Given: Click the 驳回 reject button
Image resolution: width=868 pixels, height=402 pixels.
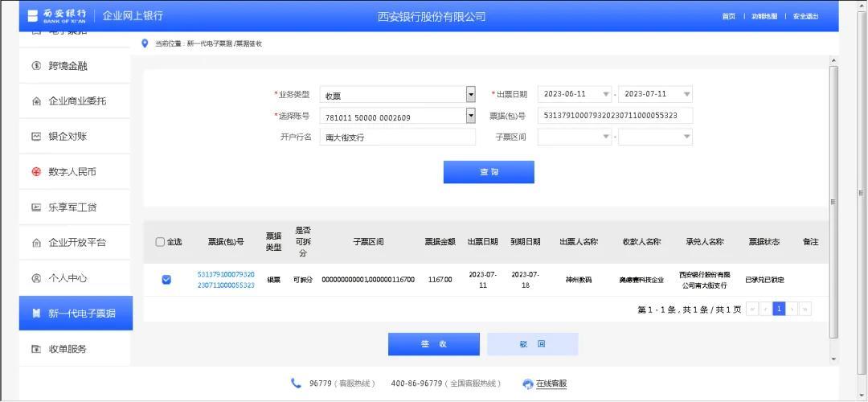Looking at the screenshot, I should [533, 344].
